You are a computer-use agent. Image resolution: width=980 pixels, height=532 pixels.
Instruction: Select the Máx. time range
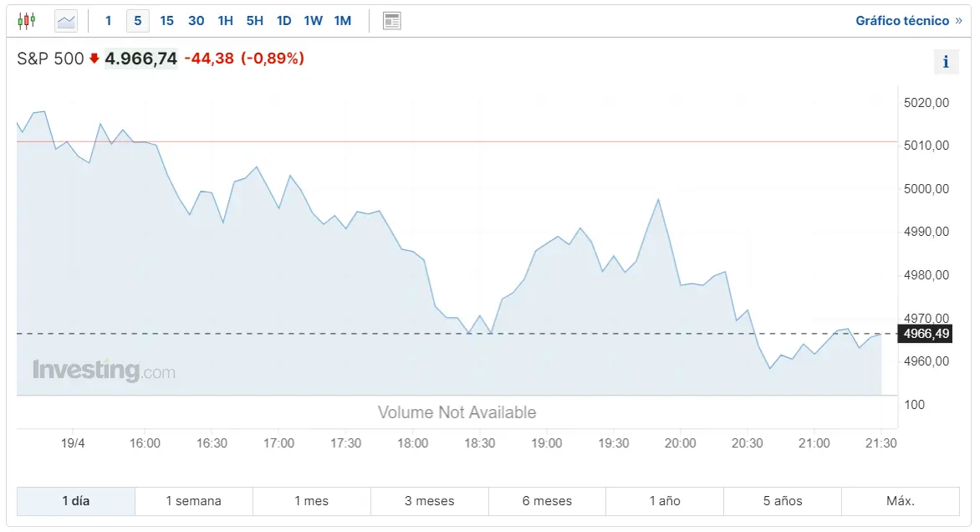(x=901, y=501)
